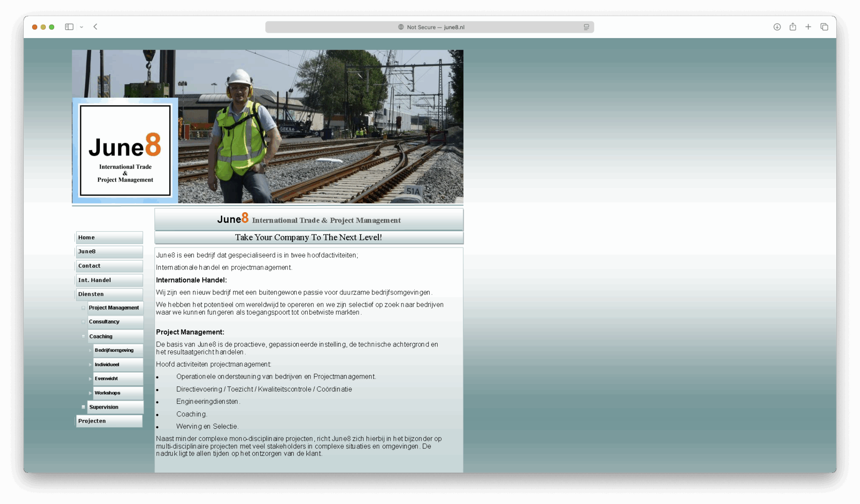Click the 'Coaching.' bullet in the article
Viewport: 860px width, 504px height.
click(192, 414)
